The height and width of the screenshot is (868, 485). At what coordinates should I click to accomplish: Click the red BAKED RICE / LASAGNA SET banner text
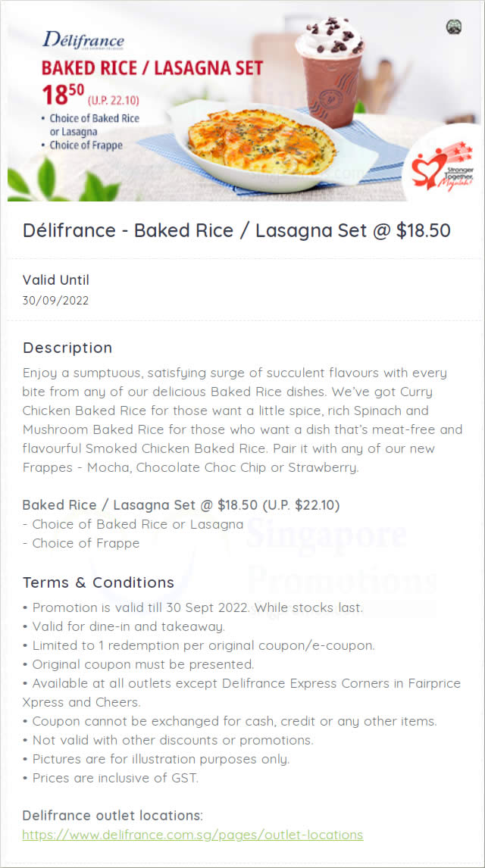point(152,68)
